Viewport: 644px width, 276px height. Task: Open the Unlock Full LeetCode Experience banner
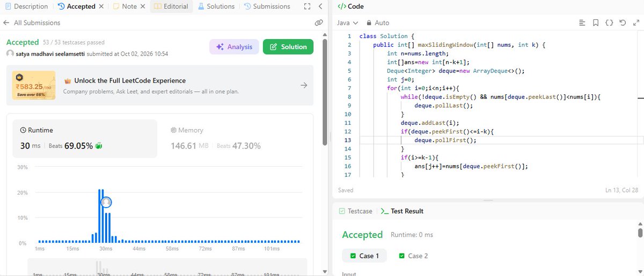160,85
